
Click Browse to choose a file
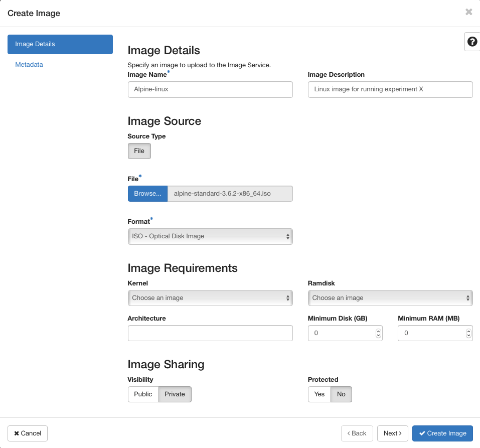[147, 193]
